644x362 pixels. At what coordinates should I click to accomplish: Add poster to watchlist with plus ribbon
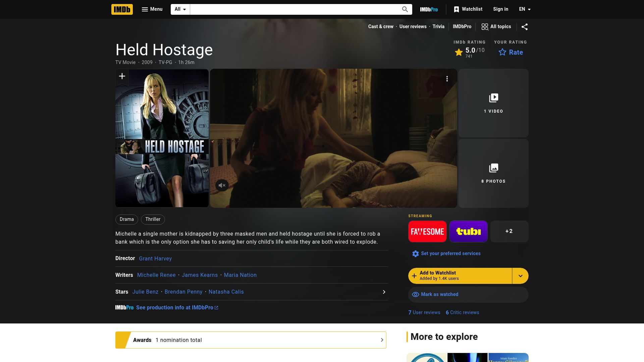122,77
